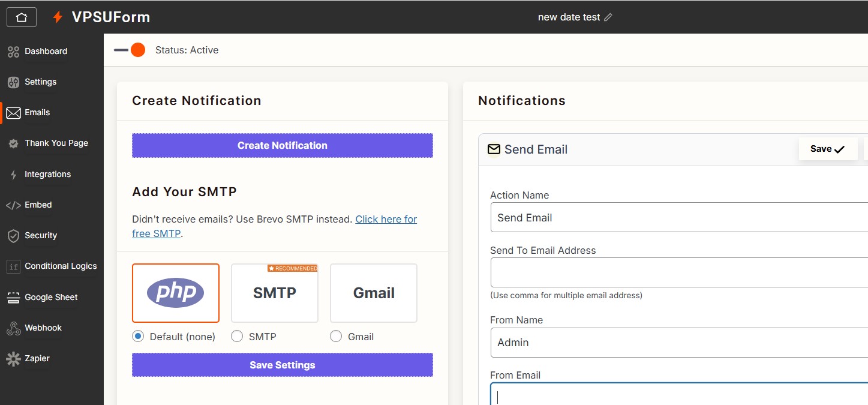868x405 pixels.
Task: Click the Google Sheet icon
Action: click(x=13, y=298)
